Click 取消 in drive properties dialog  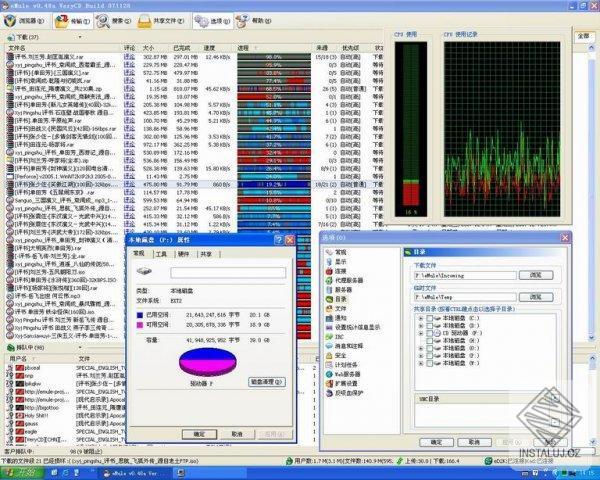(x=237, y=434)
